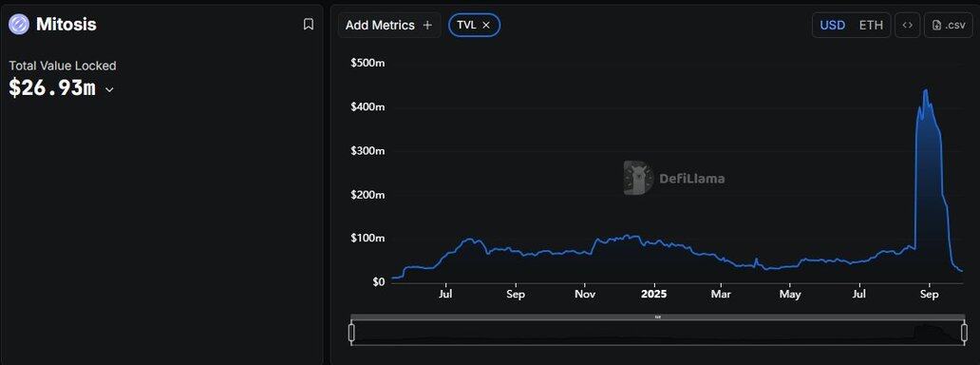Click the plus icon in Add Metrics

tap(427, 25)
